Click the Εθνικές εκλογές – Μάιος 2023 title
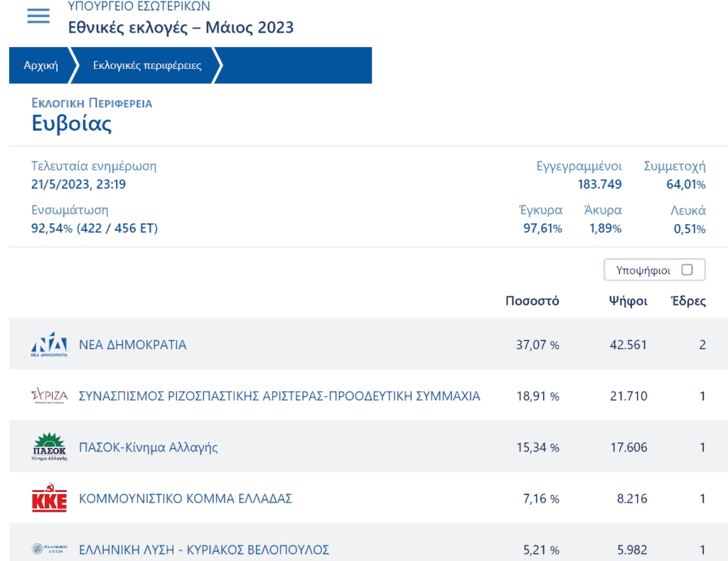The width and height of the screenshot is (728, 561). pos(181,28)
